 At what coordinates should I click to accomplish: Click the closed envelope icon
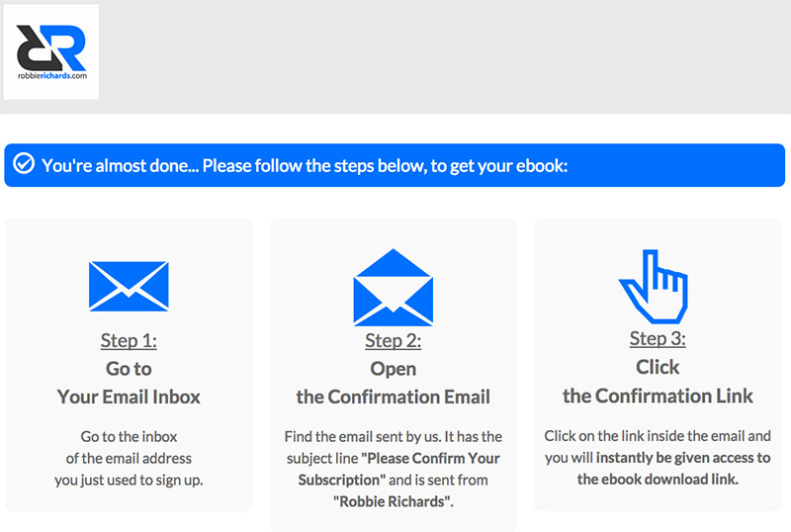pyautogui.click(x=129, y=286)
